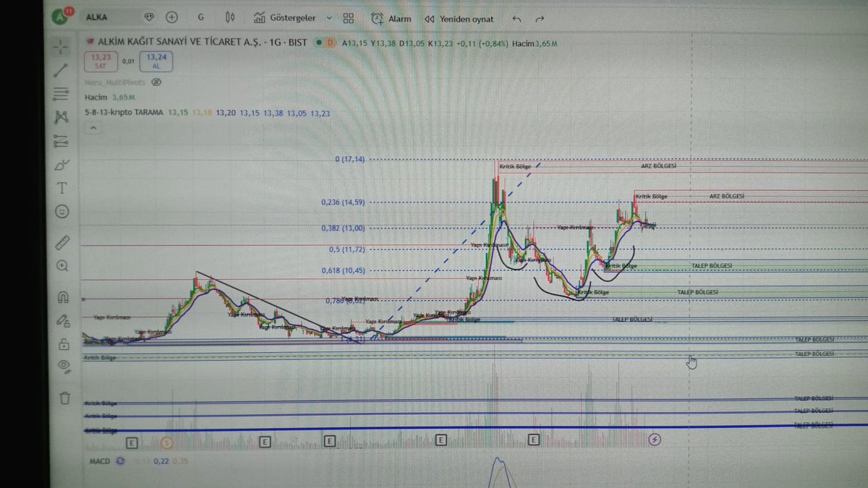This screenshot has width=868, height=488.
Task: Toggle stay in drawing mode
Action: [63, 320]
